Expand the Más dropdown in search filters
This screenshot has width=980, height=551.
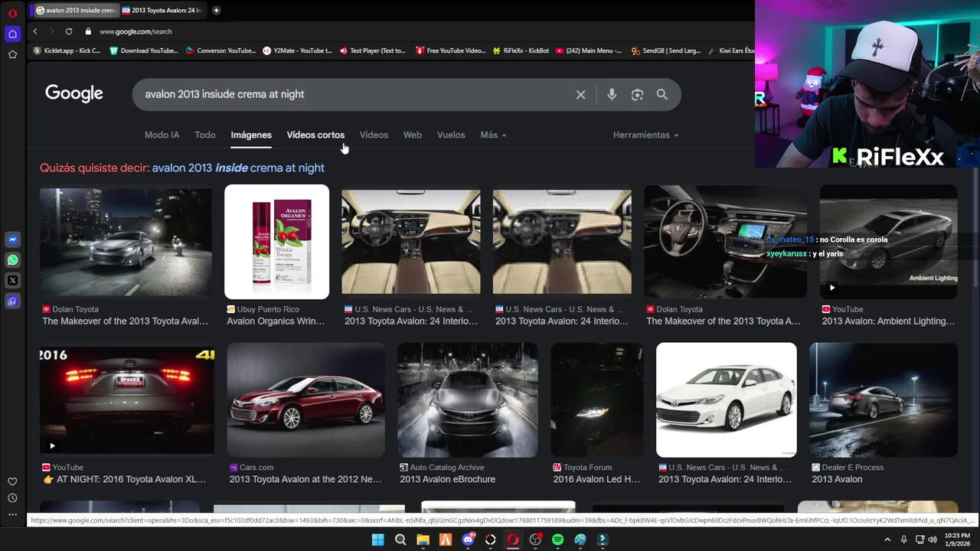pyautogui.click(x=493, y=135)
